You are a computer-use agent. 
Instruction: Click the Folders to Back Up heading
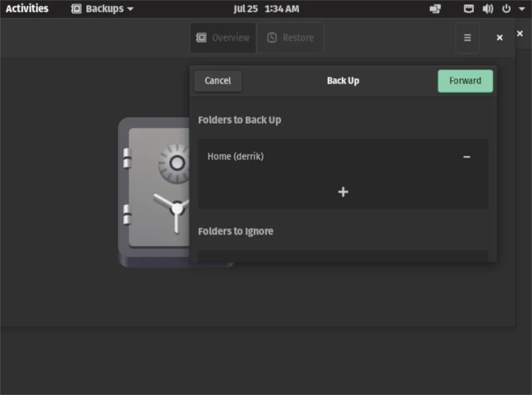239,120
